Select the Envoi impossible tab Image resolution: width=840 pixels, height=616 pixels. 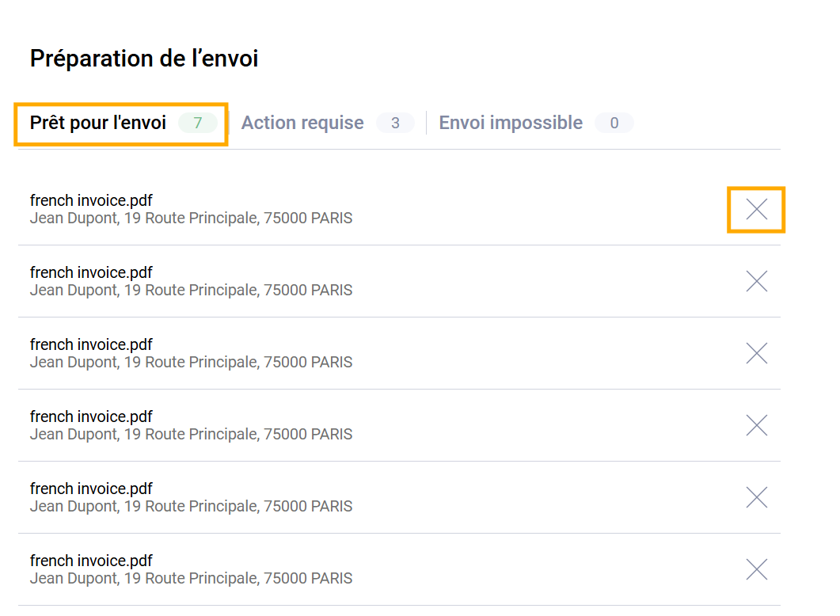coord(511,123)
